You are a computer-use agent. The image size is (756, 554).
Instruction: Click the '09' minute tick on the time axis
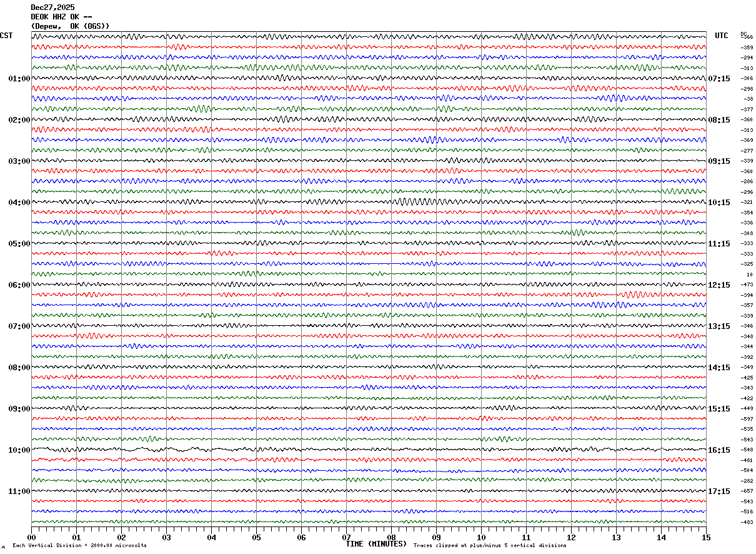(x=436, y=537)
